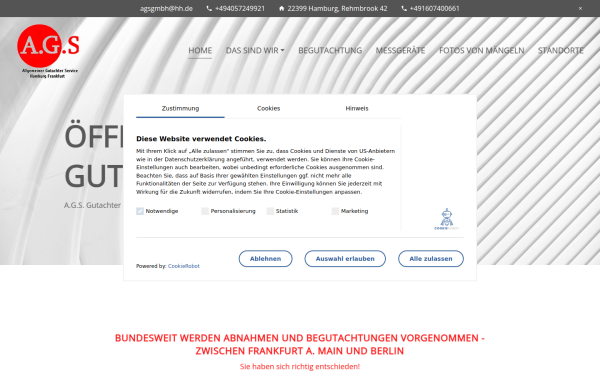Click the Ablehnen button
Screen dimensions: 600x375
266,259
